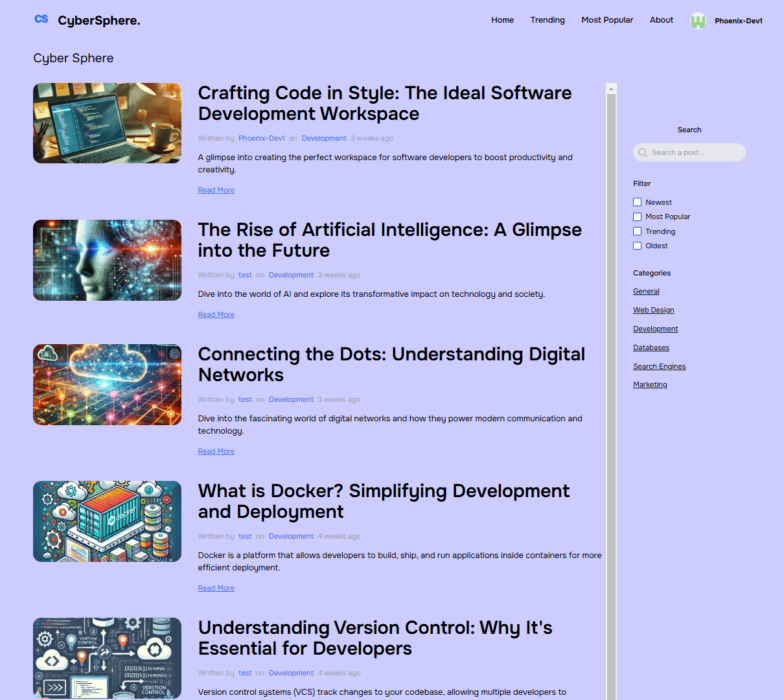
Task: Enable the Oldest filter checkbox
Action: coord(637,245)
